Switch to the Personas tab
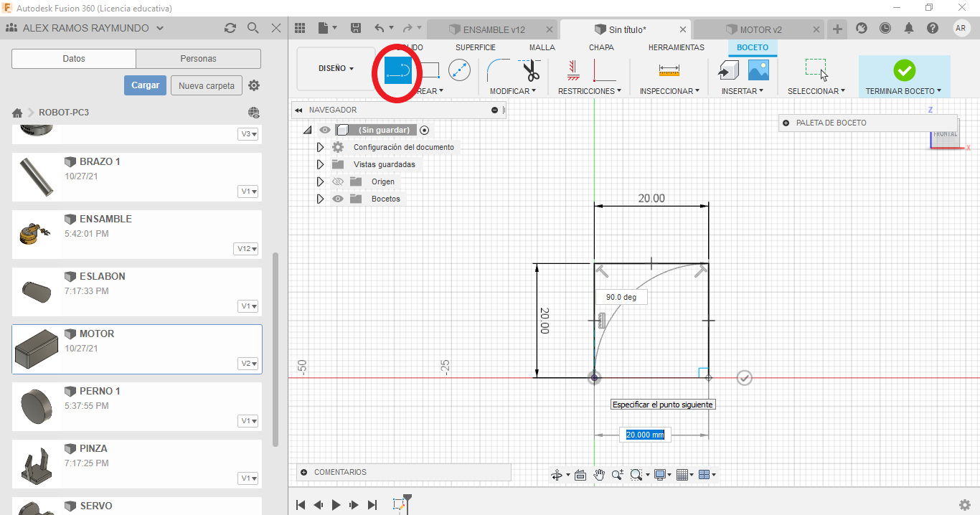 (x=198, y=59)
